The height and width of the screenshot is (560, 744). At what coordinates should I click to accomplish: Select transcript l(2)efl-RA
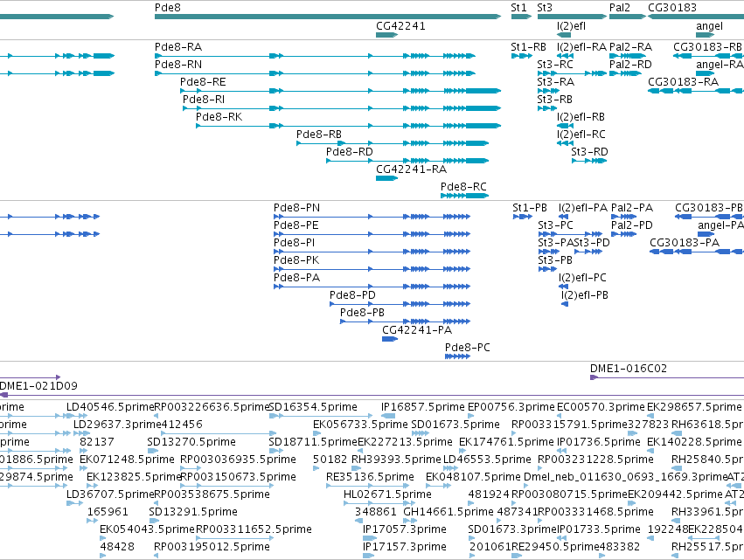(565, 56)
